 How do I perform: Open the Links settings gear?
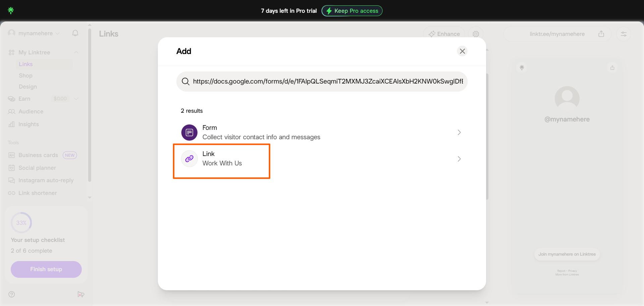click(476, 34)
